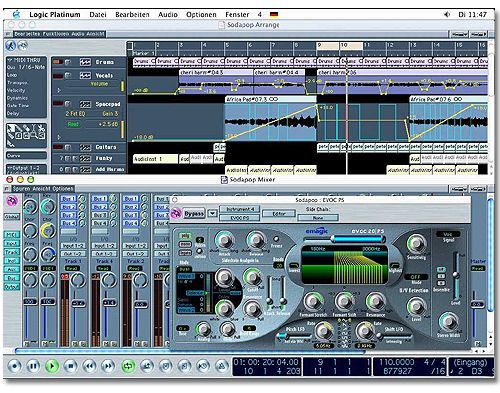Open dropdown arrow next to Bypass
The width and height of the screenshot is (500, 393).
tap(212, 213)
